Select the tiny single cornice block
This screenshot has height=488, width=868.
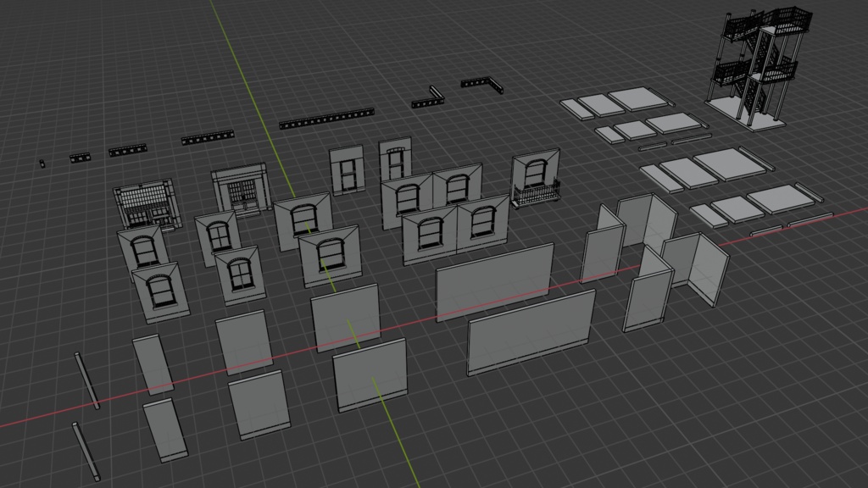42,164
